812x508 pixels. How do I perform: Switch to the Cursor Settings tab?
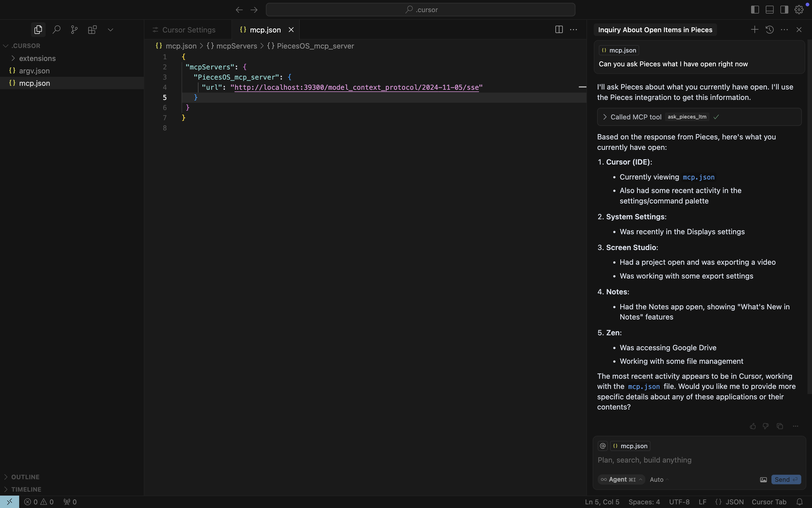click(x=188, y=30)
